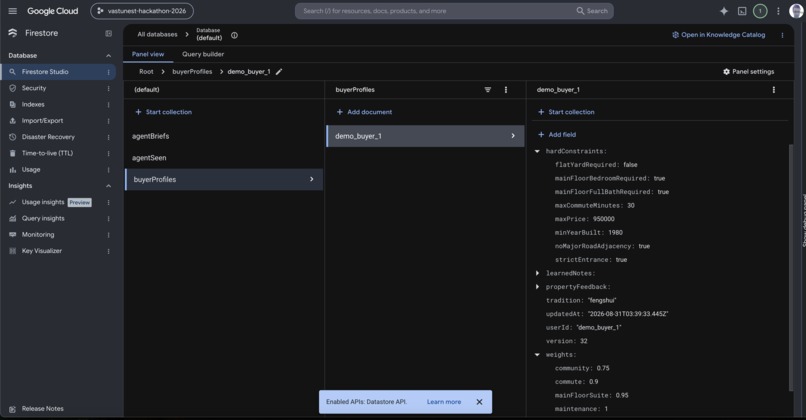Open more options for Disaster Recovery item
The height and width of the screenshot is (420, 806).
pos(108,137)
